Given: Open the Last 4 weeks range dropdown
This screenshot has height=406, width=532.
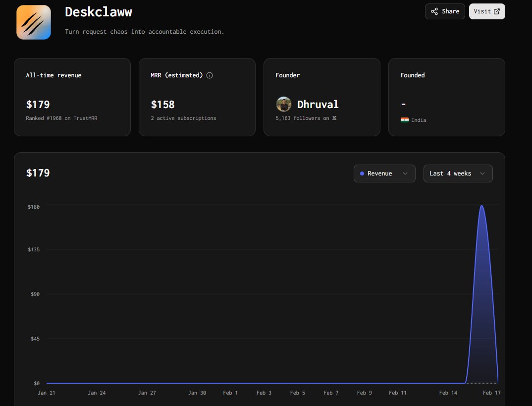Looking at the screenshot, I should 458,174.
